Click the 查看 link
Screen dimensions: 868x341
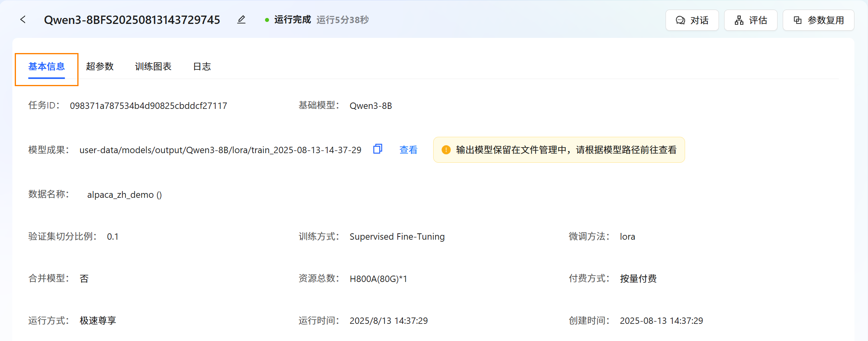pyautogui.click(x=408, y=150)
